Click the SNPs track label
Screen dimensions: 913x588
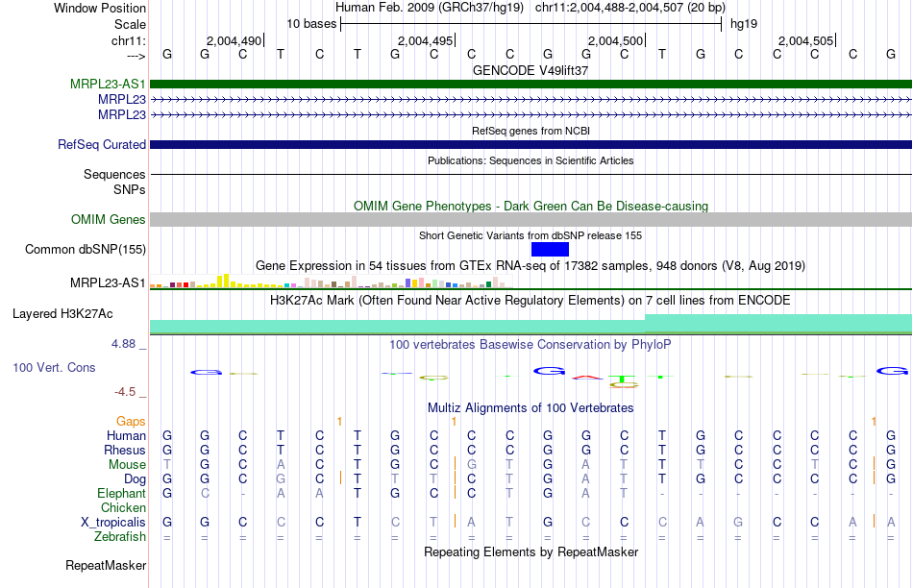point(130,190)
